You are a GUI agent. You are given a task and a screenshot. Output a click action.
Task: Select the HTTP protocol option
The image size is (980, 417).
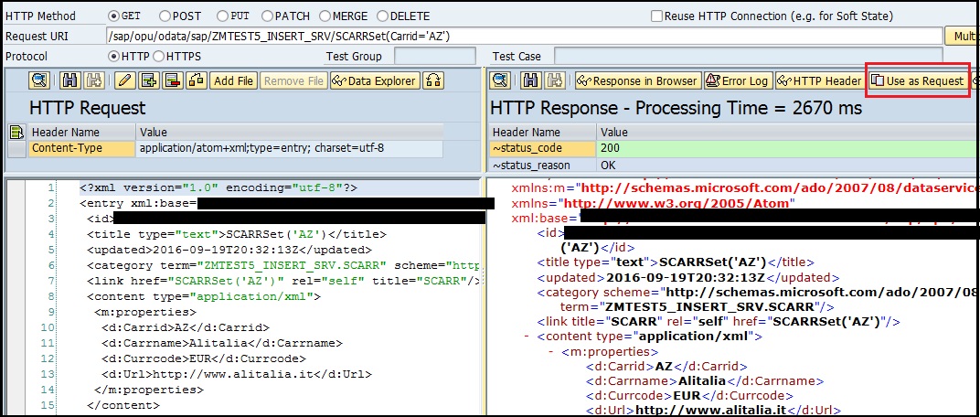(x=113, y=57)
